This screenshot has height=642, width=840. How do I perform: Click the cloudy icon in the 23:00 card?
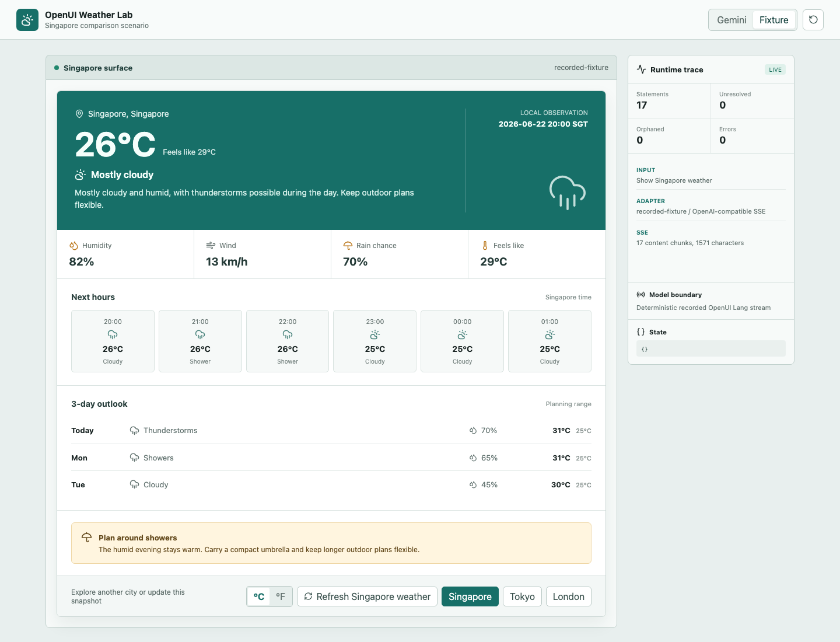coord(375,334)
